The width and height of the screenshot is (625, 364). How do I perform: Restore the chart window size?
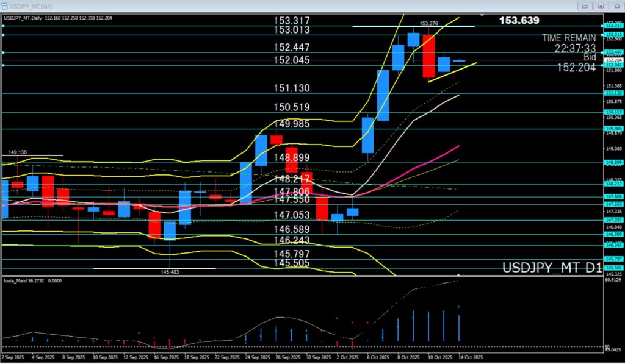[x=601, y=5]
